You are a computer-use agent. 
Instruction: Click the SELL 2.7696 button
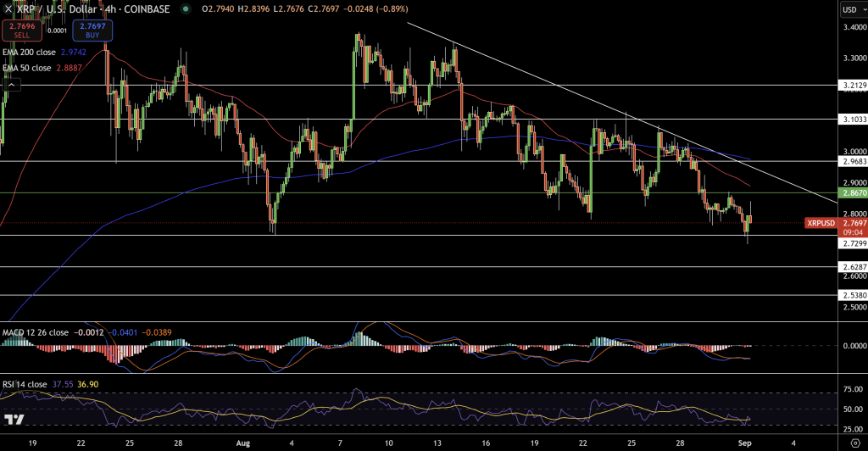tap(21, 31)
